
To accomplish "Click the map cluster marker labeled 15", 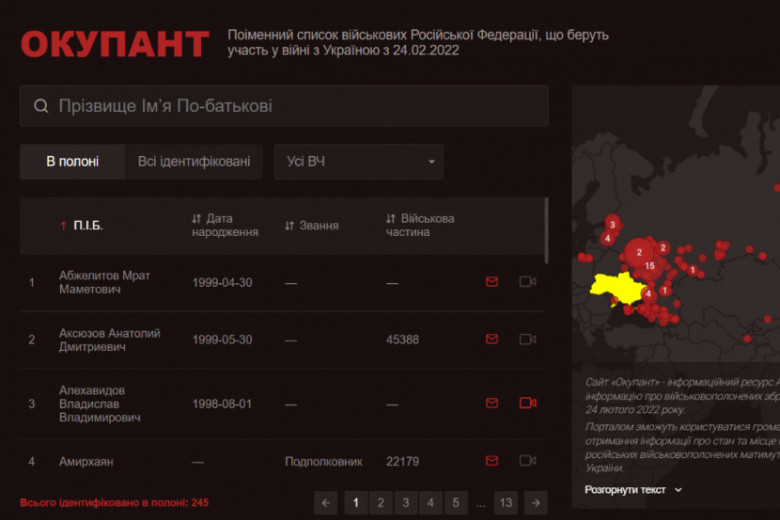I will click(650, 266).
